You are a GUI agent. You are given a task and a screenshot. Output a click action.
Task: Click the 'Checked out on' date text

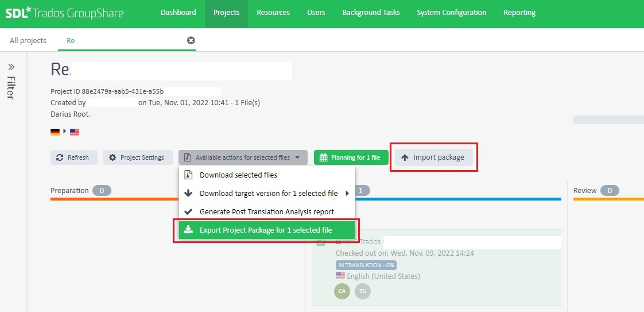click(x=405, y=253)
